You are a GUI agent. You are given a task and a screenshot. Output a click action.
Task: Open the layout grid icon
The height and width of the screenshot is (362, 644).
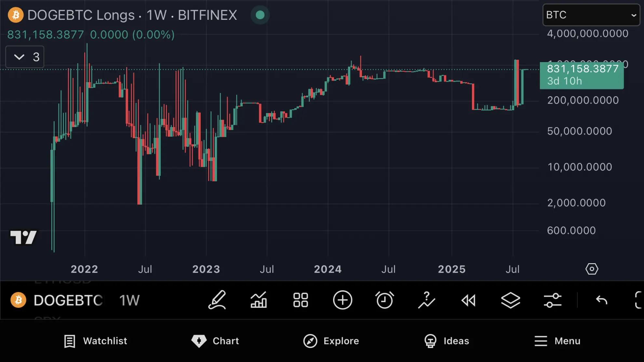point(301,300)
